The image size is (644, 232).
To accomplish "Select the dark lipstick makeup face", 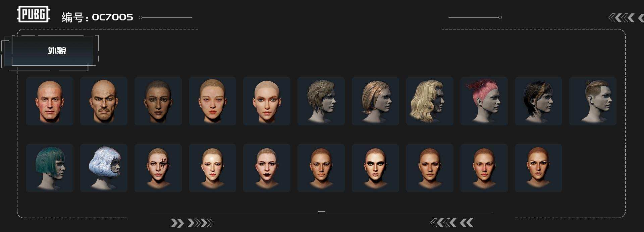I will (x=267, y=168).
